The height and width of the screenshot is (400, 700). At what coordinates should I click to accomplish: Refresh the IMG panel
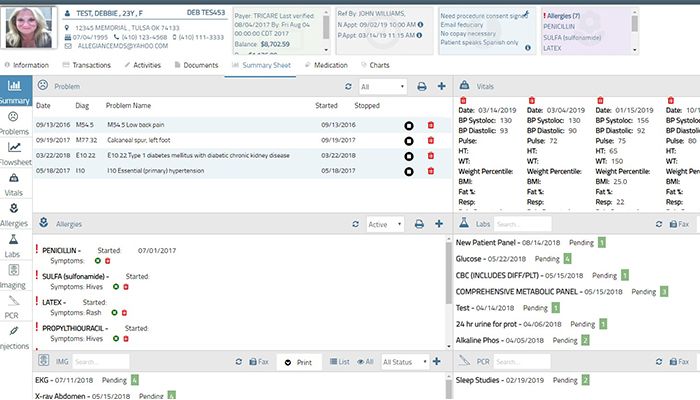[239, 362]
